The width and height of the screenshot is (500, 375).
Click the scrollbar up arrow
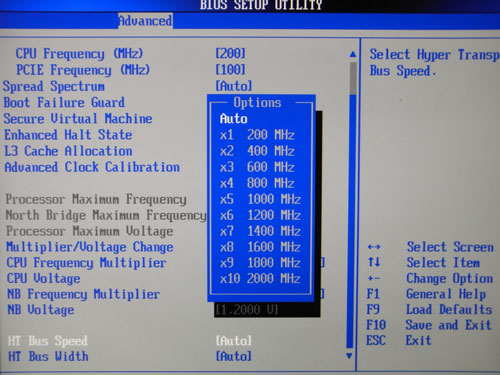click(353, 54)
